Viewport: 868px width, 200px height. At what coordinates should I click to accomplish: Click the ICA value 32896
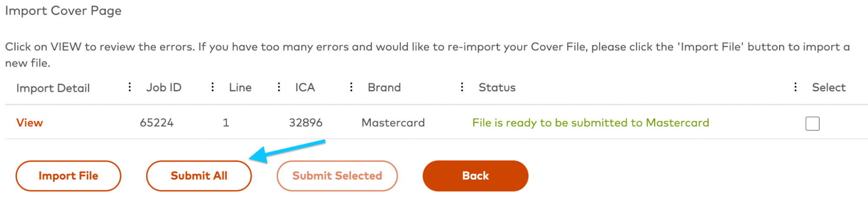306,123
